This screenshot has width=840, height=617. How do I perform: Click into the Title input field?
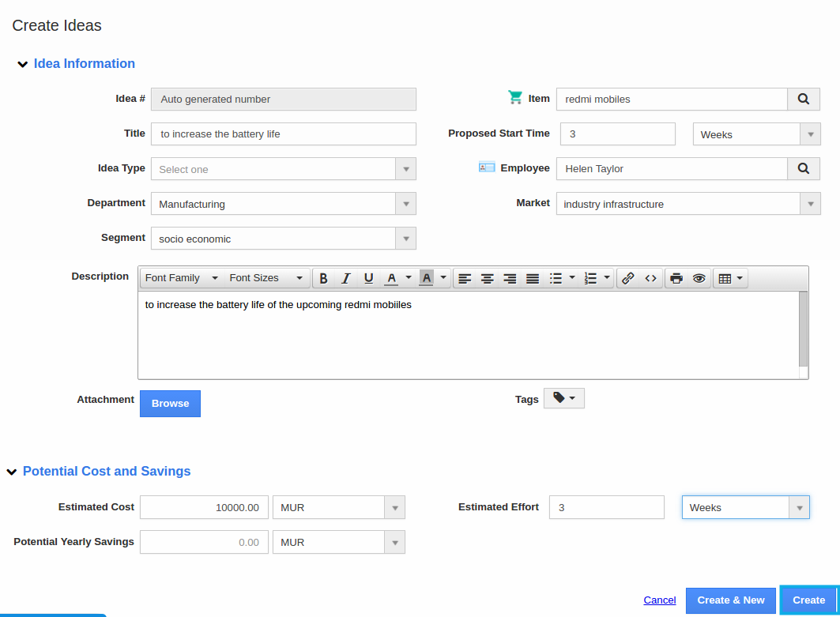pos(284,134)
